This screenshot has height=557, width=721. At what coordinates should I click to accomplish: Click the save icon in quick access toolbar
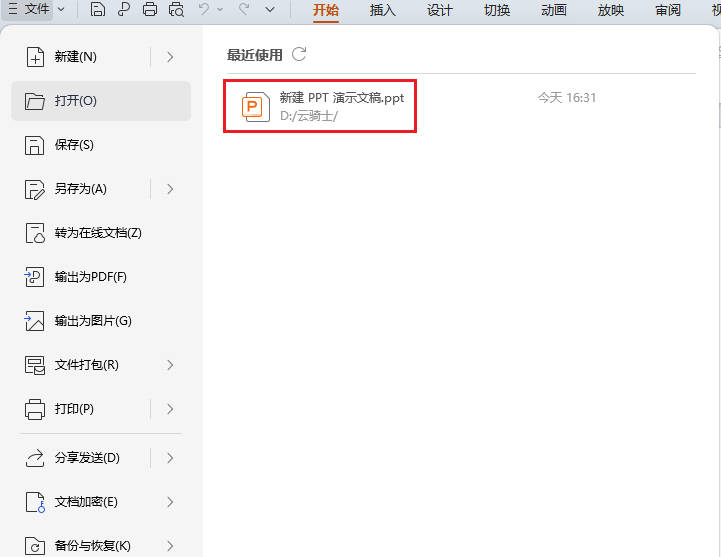pos(97,10)
